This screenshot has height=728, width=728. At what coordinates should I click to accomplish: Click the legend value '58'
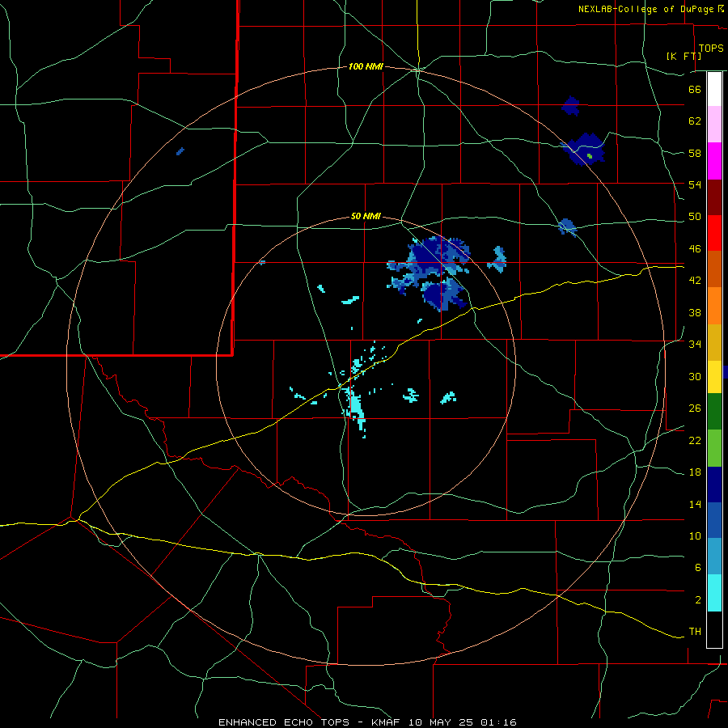tap(695, 153)
